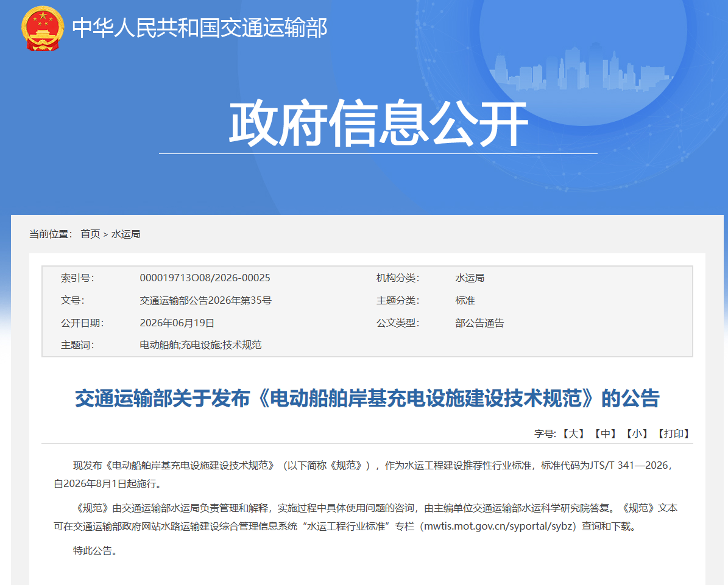The height and width of the screenshot is (585, 728).
Task: Select publish date 2026年06月19日
Action: [177, 323]
